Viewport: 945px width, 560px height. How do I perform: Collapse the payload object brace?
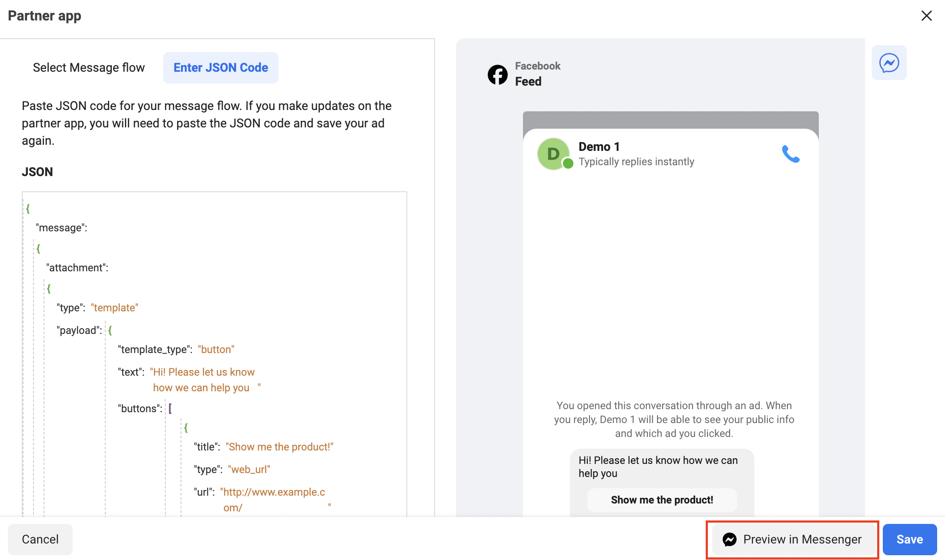click(x=110, y=330)
